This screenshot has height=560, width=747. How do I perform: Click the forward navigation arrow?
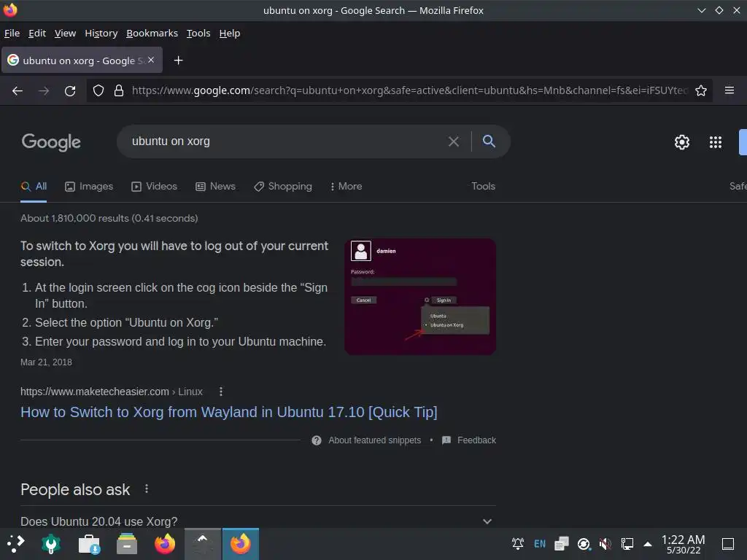coord(44,90)
